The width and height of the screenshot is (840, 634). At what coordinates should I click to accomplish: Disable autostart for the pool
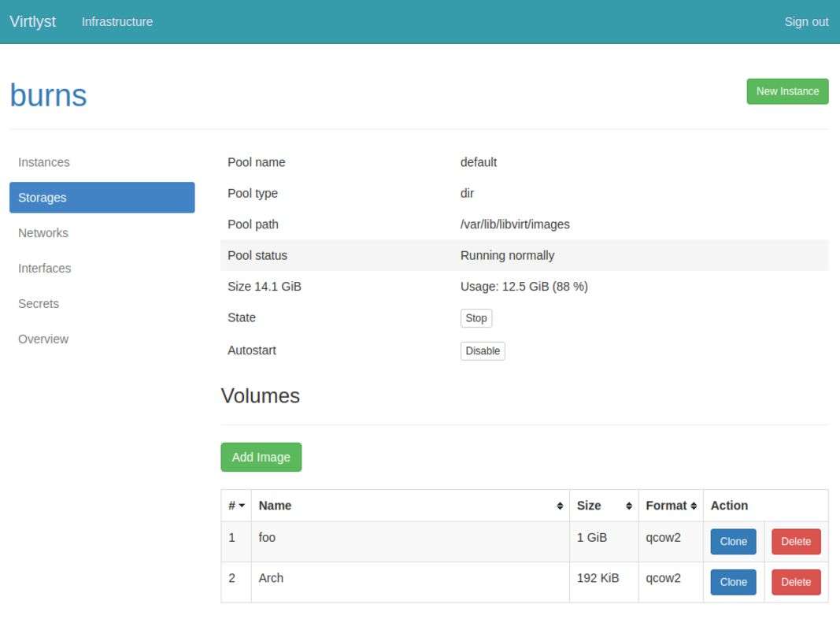(x=482, y=351)
